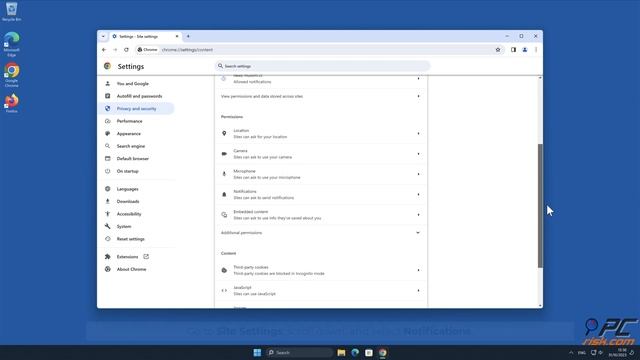
Task: Open Accessibility settings
Action: (x=129, y=214)
